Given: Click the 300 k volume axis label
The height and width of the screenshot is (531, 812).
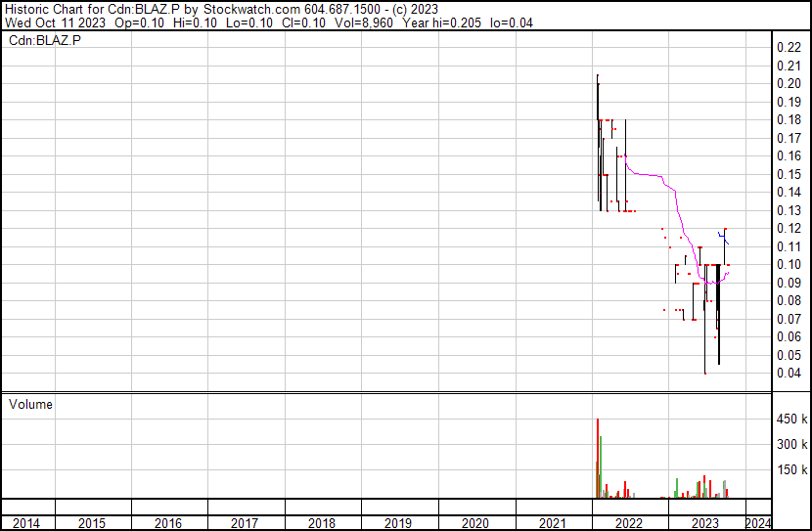Looking at the screenshot, I should [x=790, y=444].
